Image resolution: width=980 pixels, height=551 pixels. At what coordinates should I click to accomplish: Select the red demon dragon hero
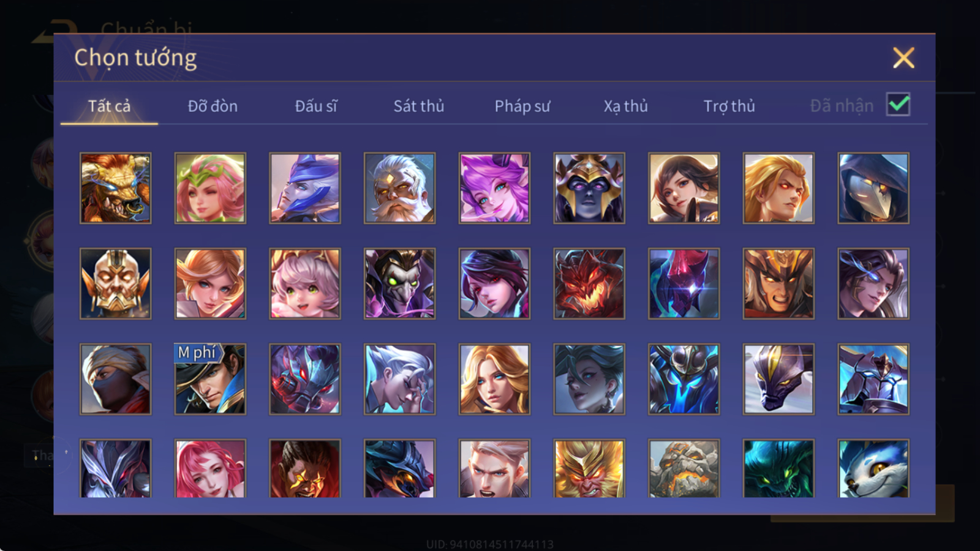(x=589, y=283)
